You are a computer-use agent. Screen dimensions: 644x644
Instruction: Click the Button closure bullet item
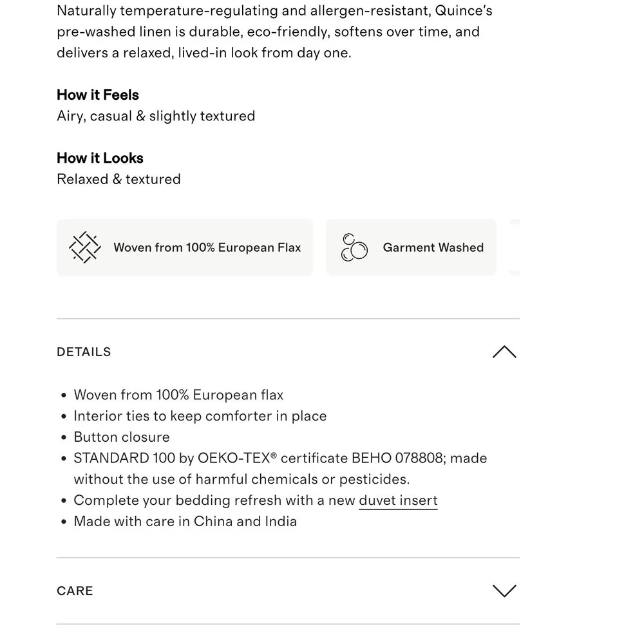(x=122, y=437)
